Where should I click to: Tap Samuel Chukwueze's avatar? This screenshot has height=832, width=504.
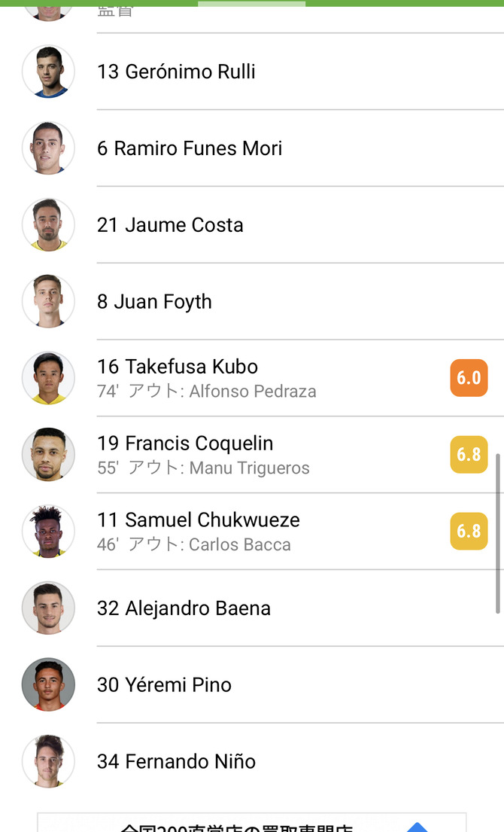(x=48, y=532)
